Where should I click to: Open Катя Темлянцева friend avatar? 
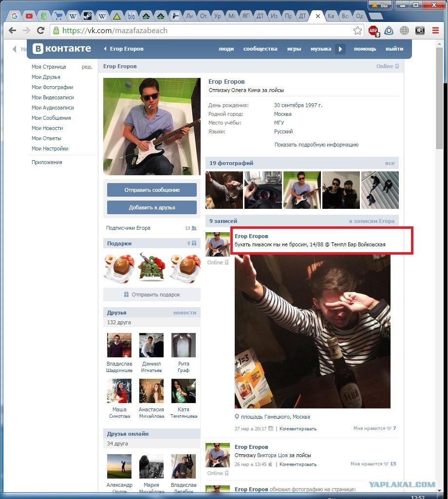click(184, 391)
